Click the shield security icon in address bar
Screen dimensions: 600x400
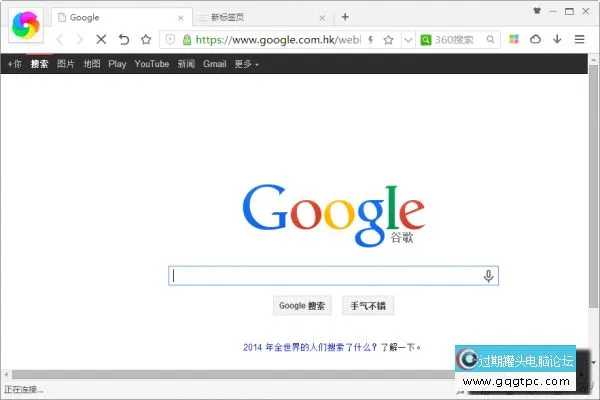click(x=170, y=39)
